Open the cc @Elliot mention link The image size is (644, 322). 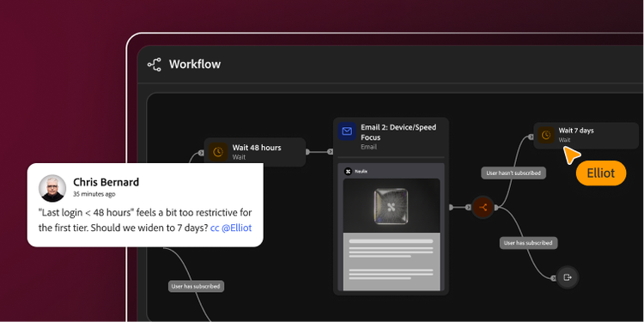[x=231, y=228]
